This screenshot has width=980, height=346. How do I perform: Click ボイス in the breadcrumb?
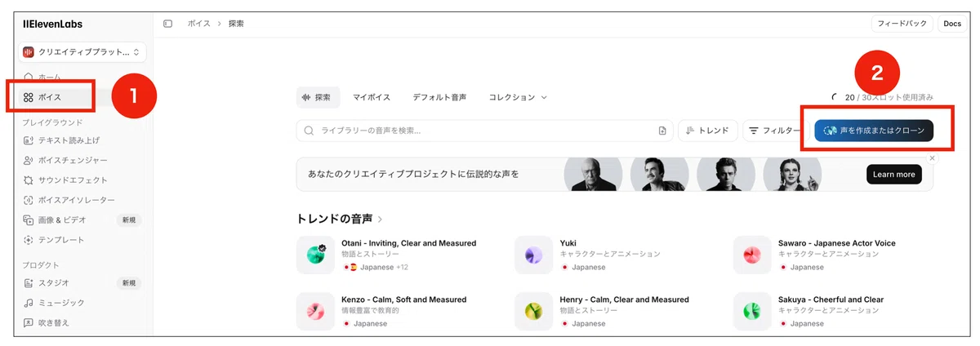pos(198,24)
